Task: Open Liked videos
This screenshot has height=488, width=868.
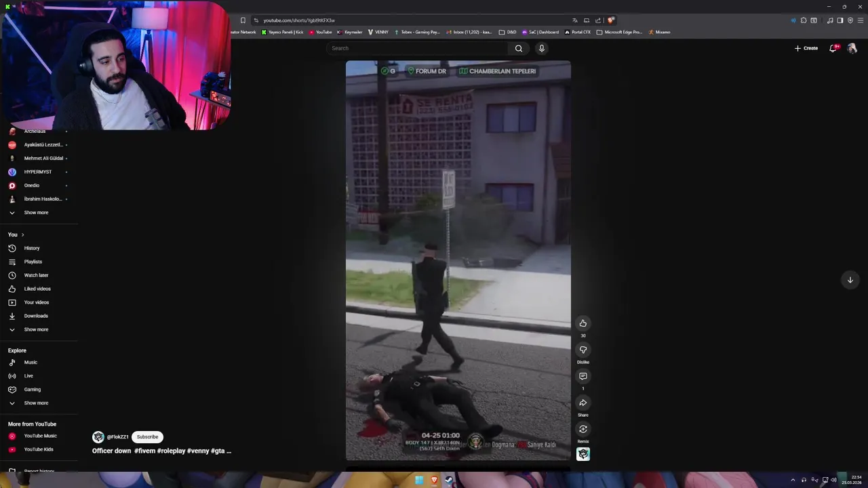Action: click(37, 289)
